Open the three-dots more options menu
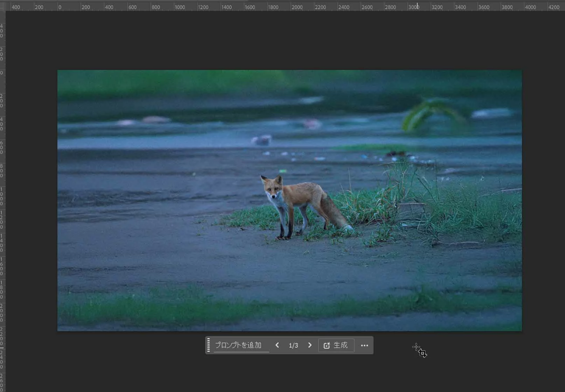565x392 pixels. pyautogui.click(x=364, y=345)
